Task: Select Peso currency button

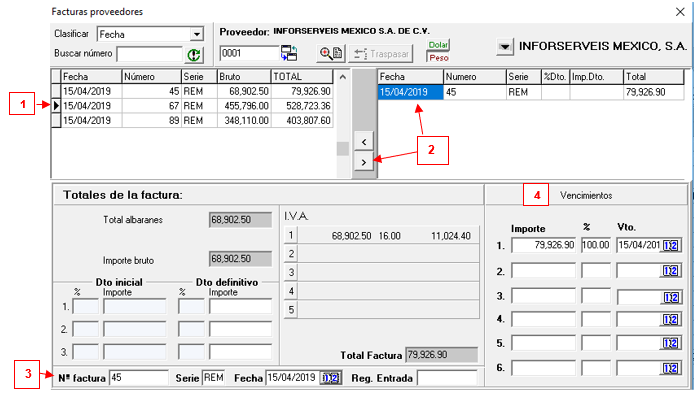Action: pyautogui.click(x=438, y=58)
